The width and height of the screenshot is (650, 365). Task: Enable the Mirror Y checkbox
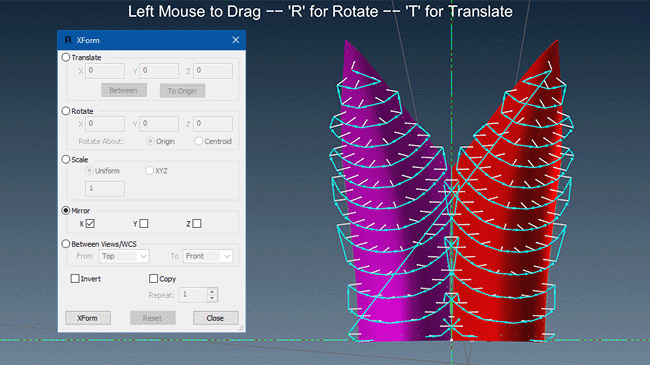[143, 224]
